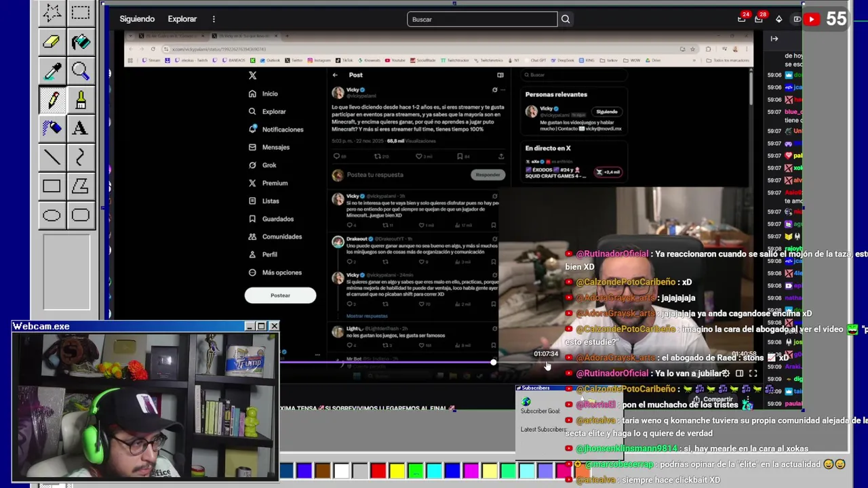Screen dimensions: 868x488
Task: Pick the Text tool
Action: [x=81, y=128]
